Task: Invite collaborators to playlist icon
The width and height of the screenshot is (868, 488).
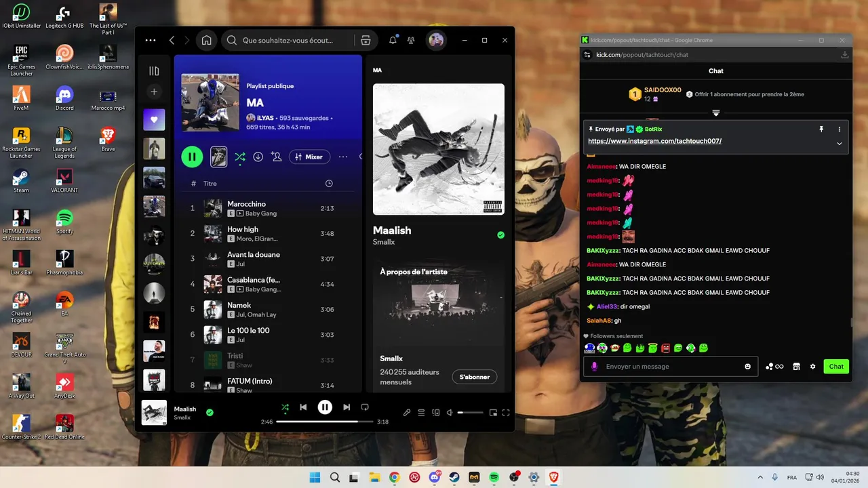Action: point(276,157)
